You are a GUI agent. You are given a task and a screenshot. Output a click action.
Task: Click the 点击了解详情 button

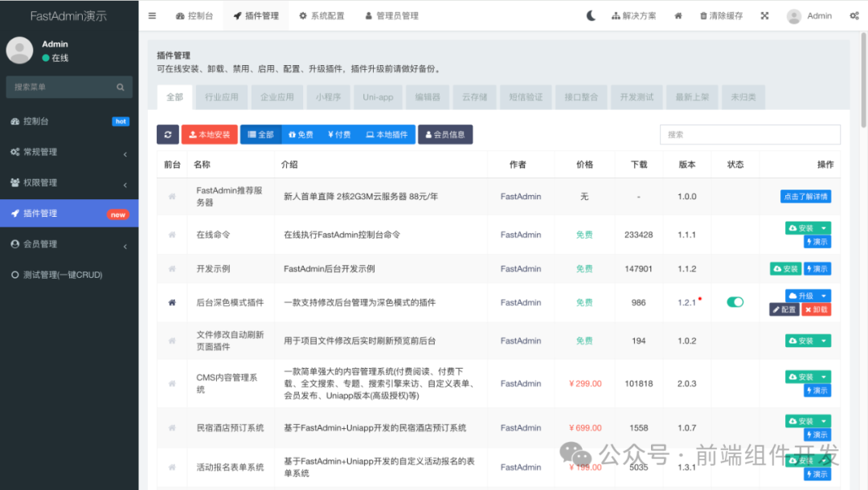pyautogui.click(x=805, y=196)
